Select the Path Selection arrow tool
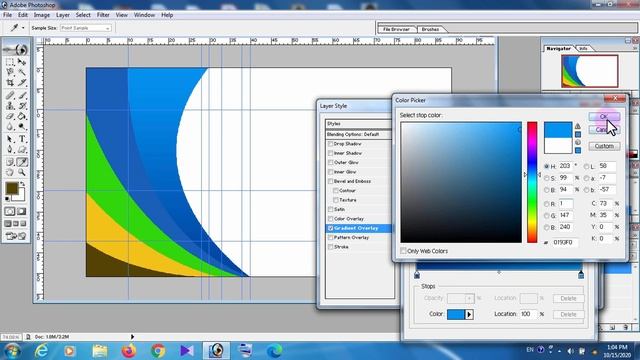 click(10, 139)
